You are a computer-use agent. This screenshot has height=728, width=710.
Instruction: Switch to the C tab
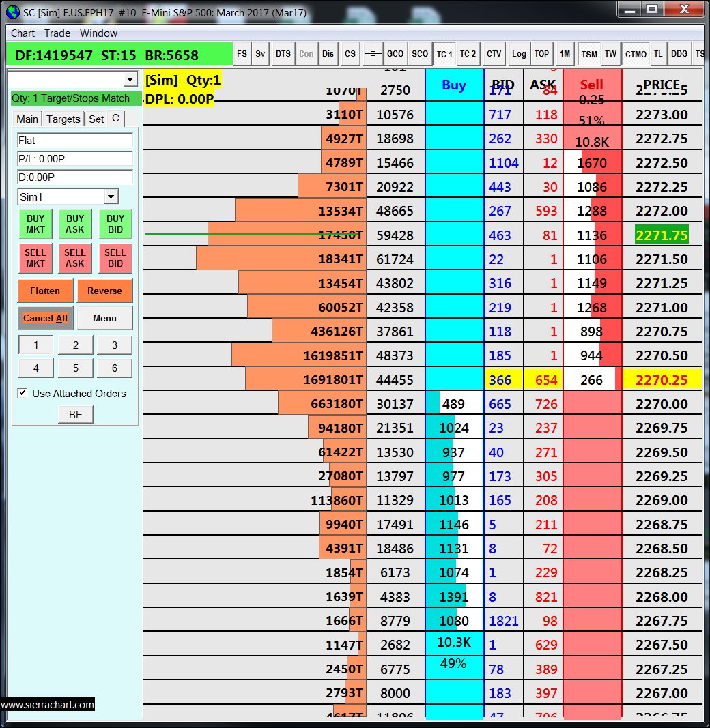coord(115,119)
